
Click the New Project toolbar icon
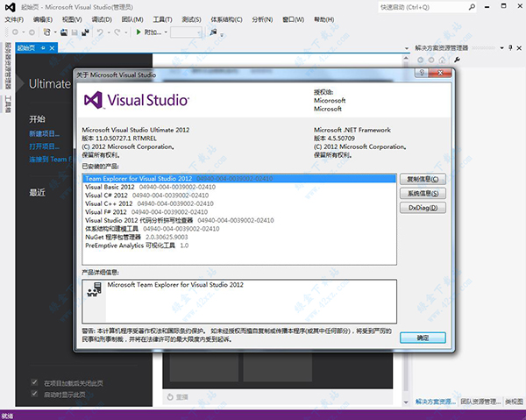(x=47, y=32)
